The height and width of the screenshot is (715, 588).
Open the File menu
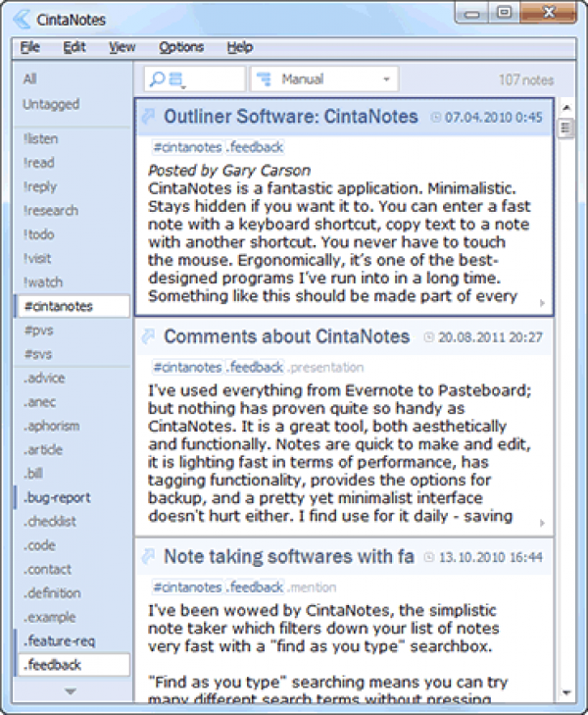(x=30, y=47)
